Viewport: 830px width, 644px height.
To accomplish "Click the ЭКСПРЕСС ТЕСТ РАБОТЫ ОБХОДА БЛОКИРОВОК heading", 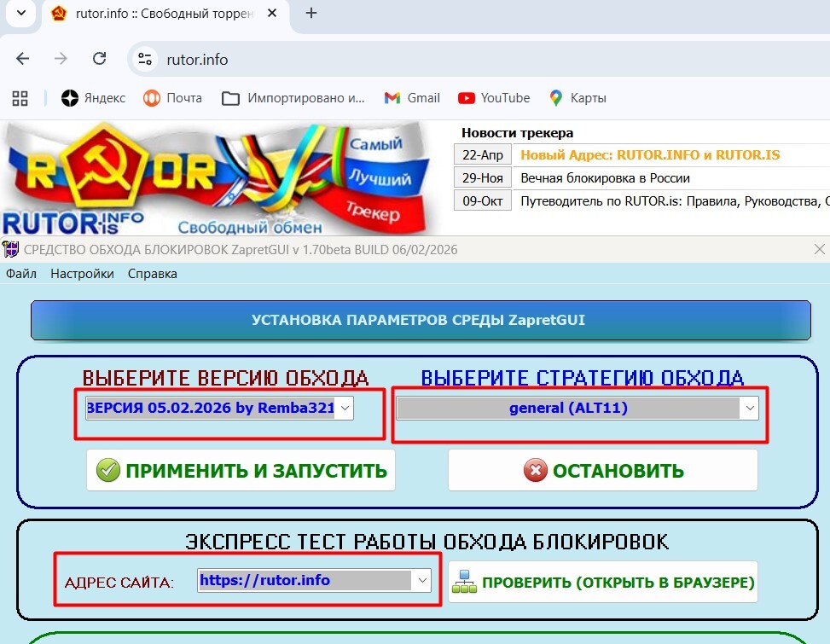I will click(427, 542).
